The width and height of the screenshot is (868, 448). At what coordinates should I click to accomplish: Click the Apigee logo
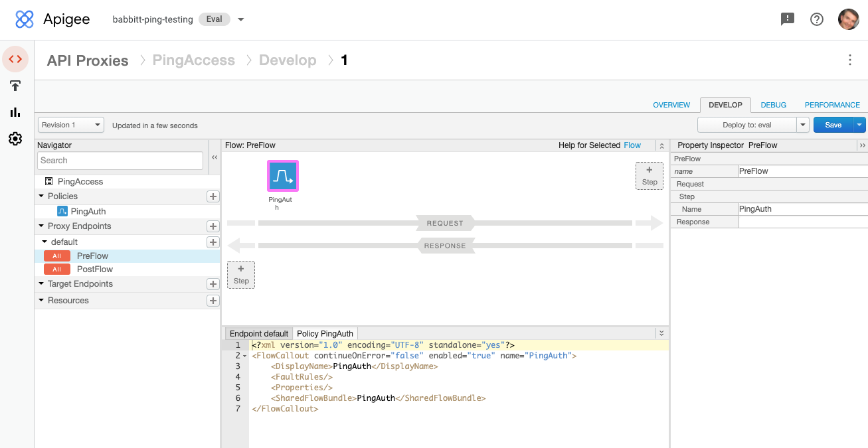point(25,19)
